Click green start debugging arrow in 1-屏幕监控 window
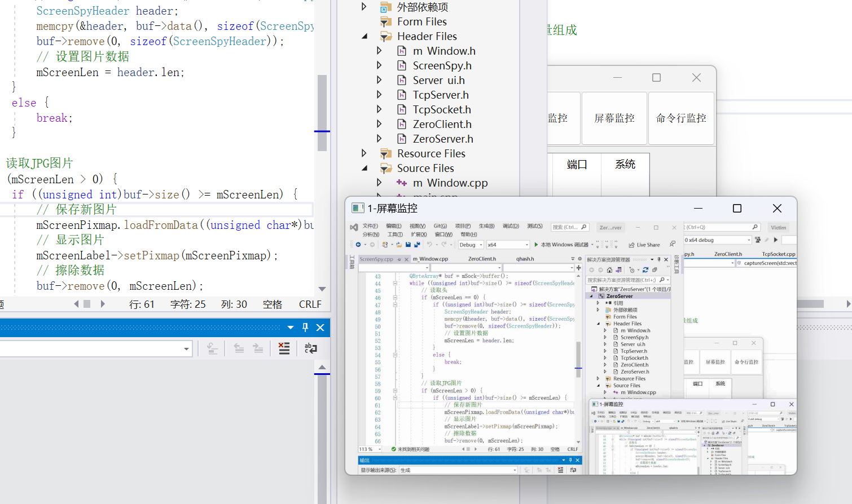This screenshot has width=852, height=504. [x=536, y=245]
